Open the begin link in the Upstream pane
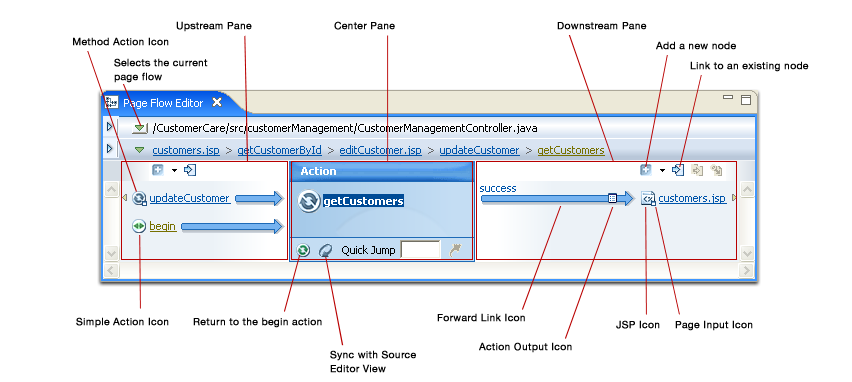The height and width of the screenshot is (382, 852). coord(163,227)
